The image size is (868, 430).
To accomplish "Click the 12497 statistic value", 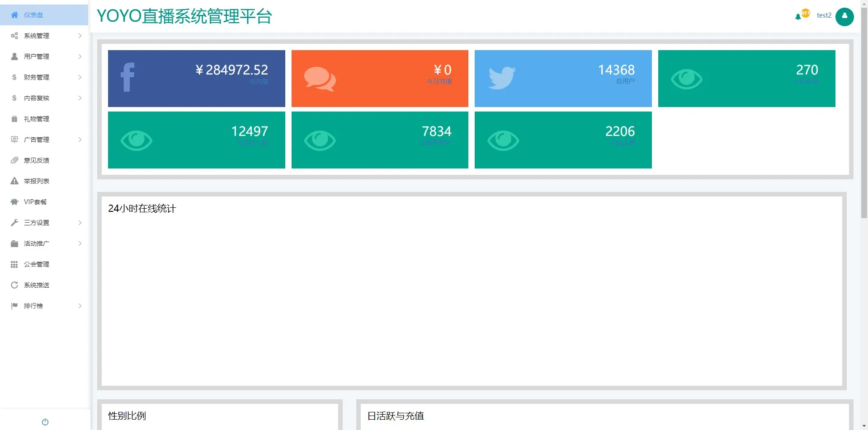I will tap(250, 131).
